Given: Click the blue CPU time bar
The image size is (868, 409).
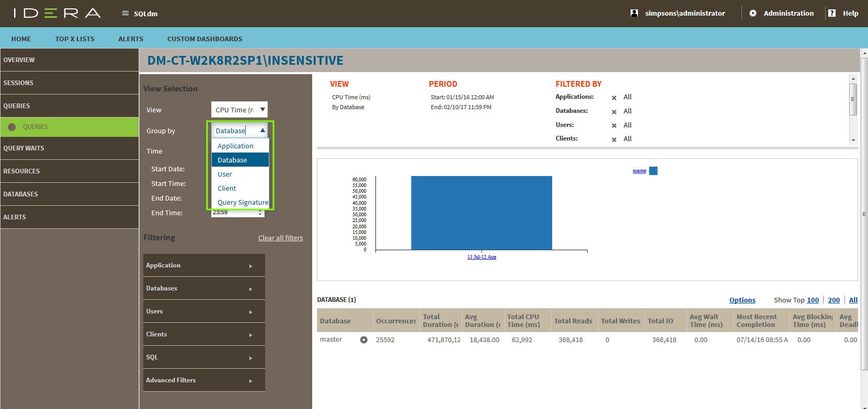Looking at the screenshot, I should (x=482, y=213).
